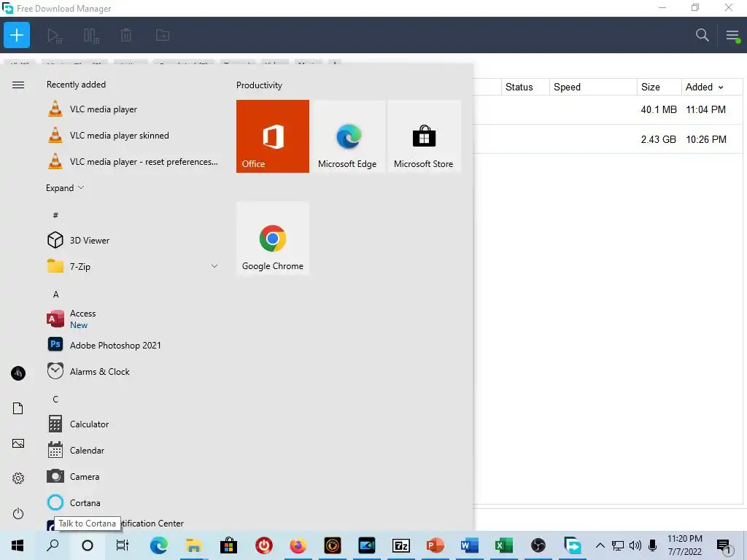The height and width of the screenshot is (560, 747).
Task: Open VLC media player reset preferences entry
Action: tap(133, 161)
